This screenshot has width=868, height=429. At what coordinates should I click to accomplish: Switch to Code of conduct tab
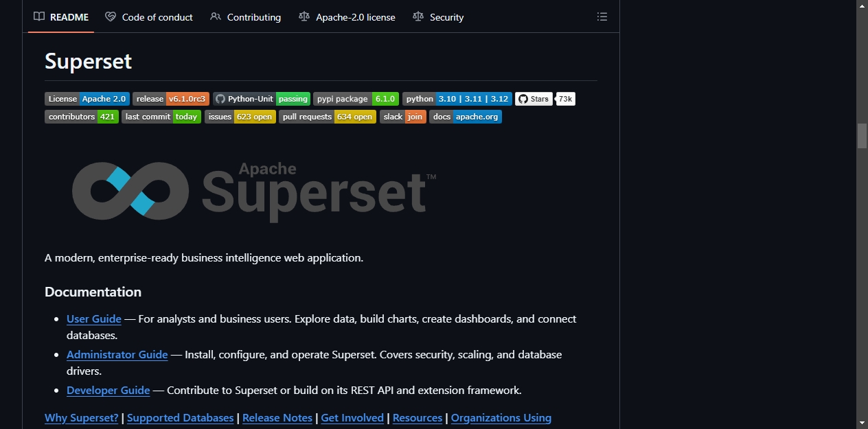pos(149,17)
